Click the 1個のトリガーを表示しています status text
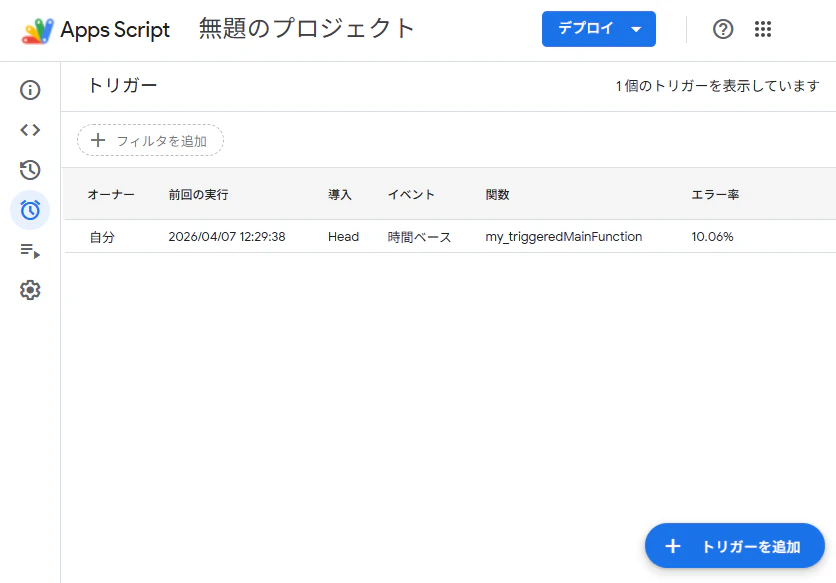Viewport: 836px width, 583px height. pyautogui.click(x=718, y=86)
